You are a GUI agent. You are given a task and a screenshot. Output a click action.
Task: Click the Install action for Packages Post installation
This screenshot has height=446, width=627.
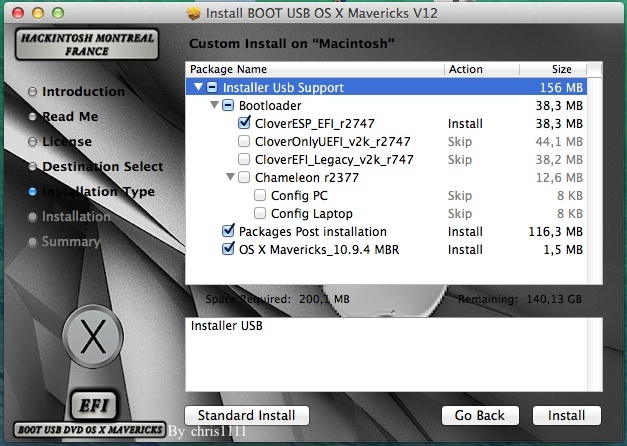coord(465,232)
